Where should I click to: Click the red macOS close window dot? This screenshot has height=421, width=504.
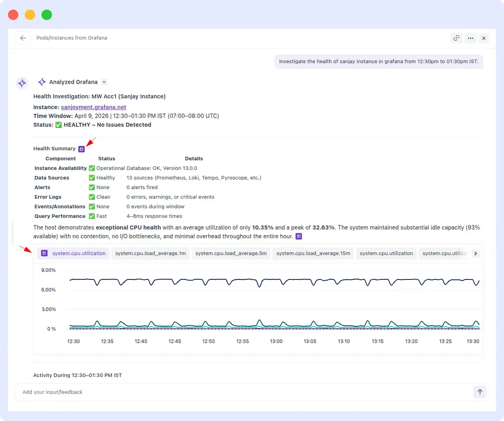pos(13,15)
